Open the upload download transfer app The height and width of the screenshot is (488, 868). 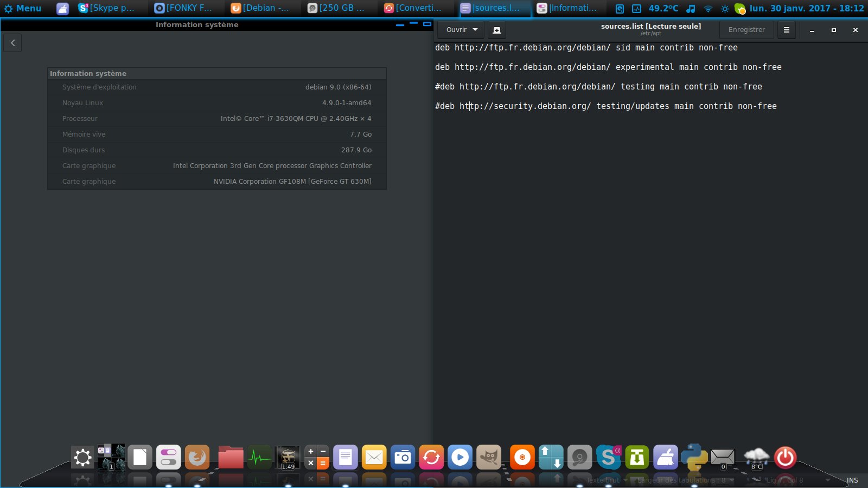click(551, 458)
